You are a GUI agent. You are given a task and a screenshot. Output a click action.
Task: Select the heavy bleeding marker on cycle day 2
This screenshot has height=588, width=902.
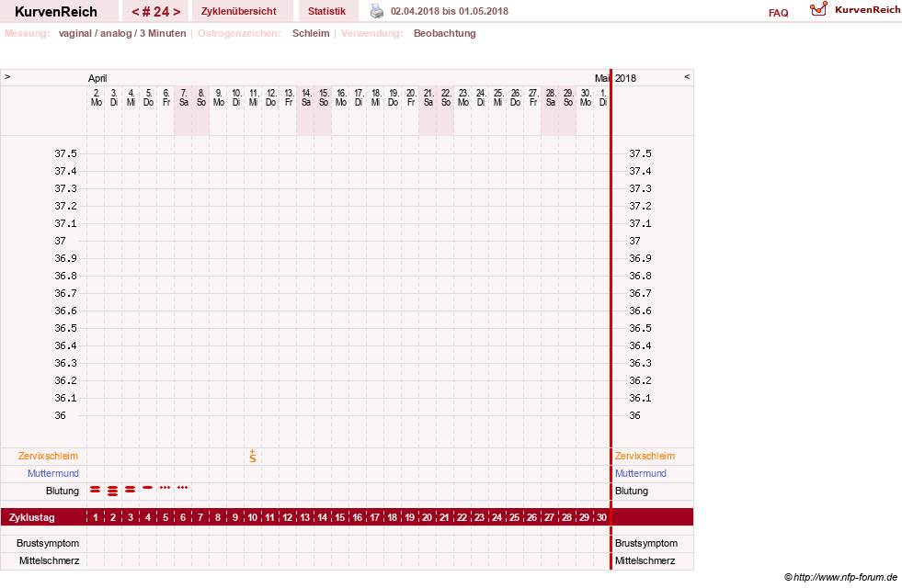pyautogui.click(x=113, y=491)
